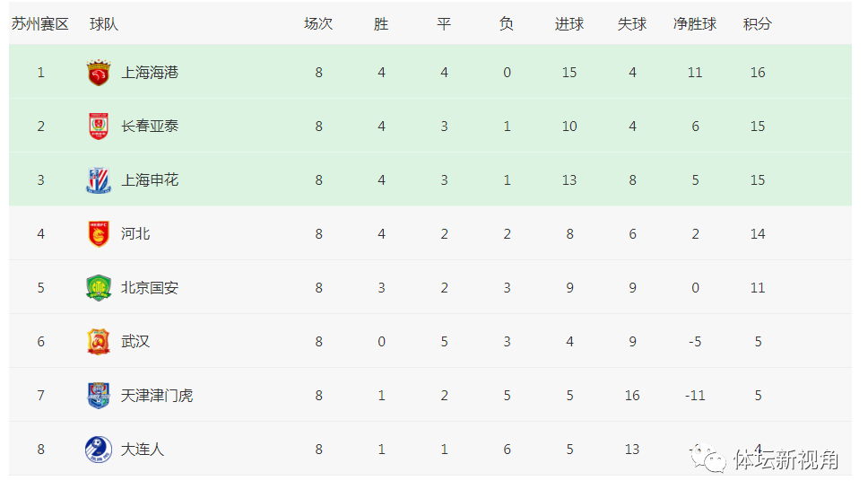Click the Shanghai Shenhua (上海申花) team badge

coord(99,180)
